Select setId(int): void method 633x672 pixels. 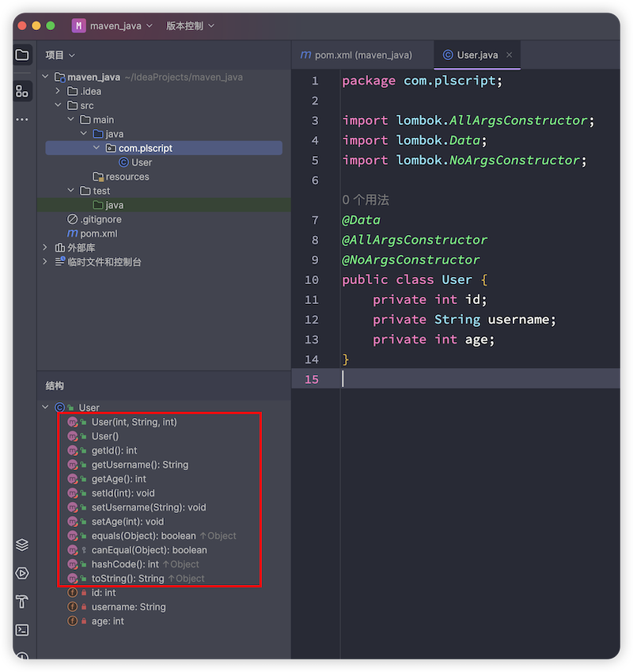point(123,493)
